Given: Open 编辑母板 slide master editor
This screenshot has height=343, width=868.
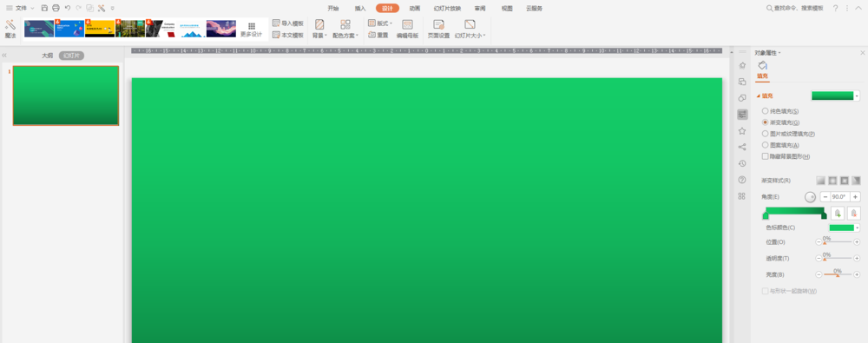Looking at the screenshot, I should (x=407, y=30).
